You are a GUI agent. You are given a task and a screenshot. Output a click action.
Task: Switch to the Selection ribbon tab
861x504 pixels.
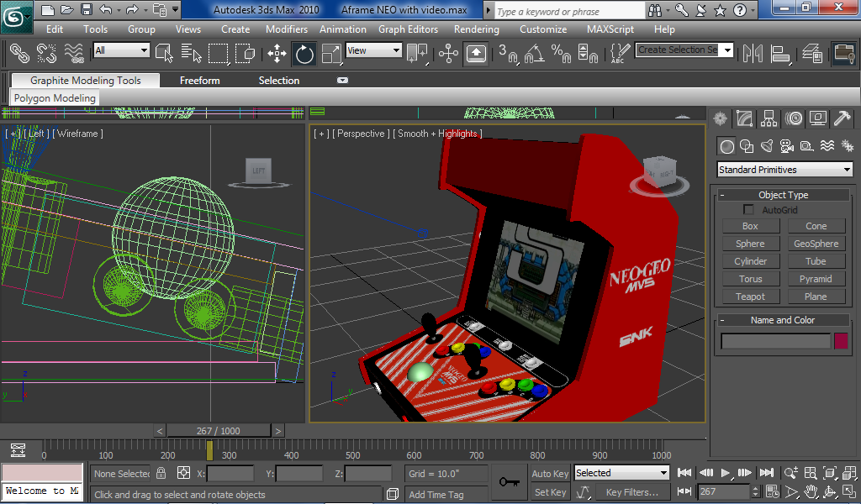point(279,80)
